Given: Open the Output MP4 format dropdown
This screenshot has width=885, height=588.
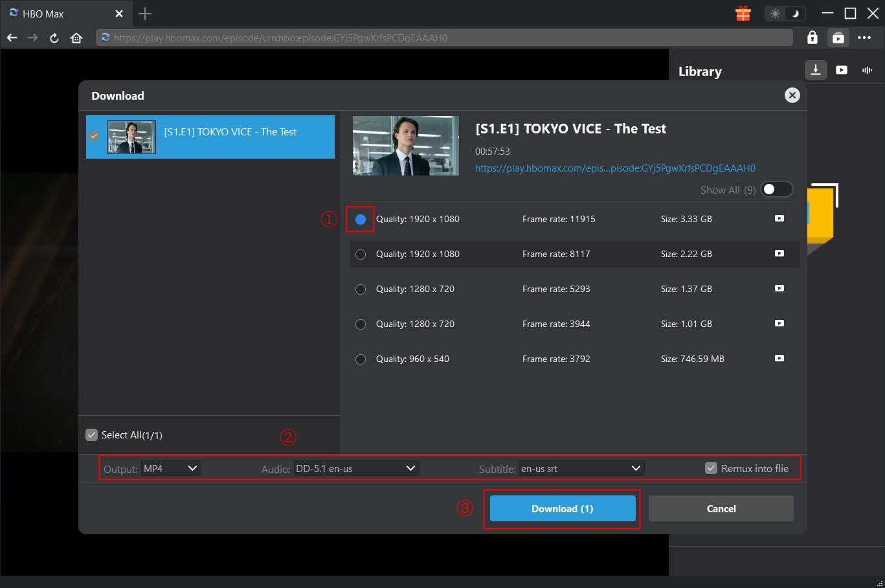Looking at the screenshot, I should (x=170, y=468).
